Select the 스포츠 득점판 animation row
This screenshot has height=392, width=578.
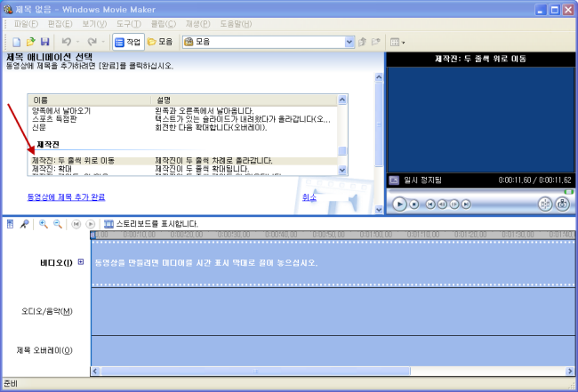point(182,119)
